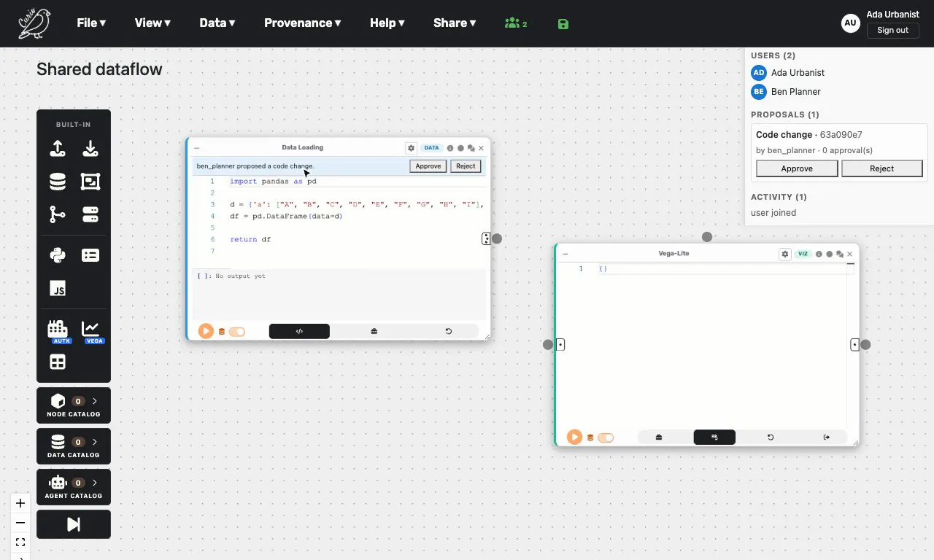Screen dimensions: 934x560
Task: Zoom out of the canvas with minus button
Action: tap(20, 523)
